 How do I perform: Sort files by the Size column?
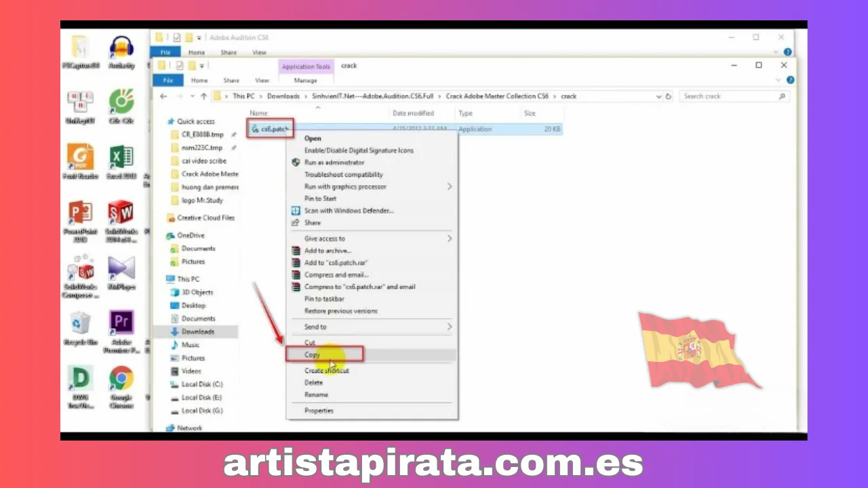530,113
